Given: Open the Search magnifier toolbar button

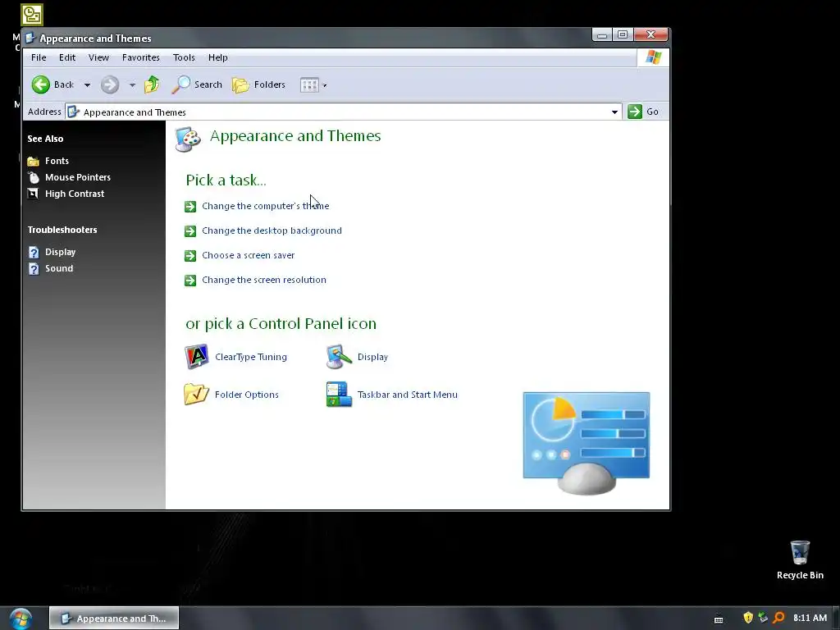Looking at the screenshot, I should (x=197, y=84).
